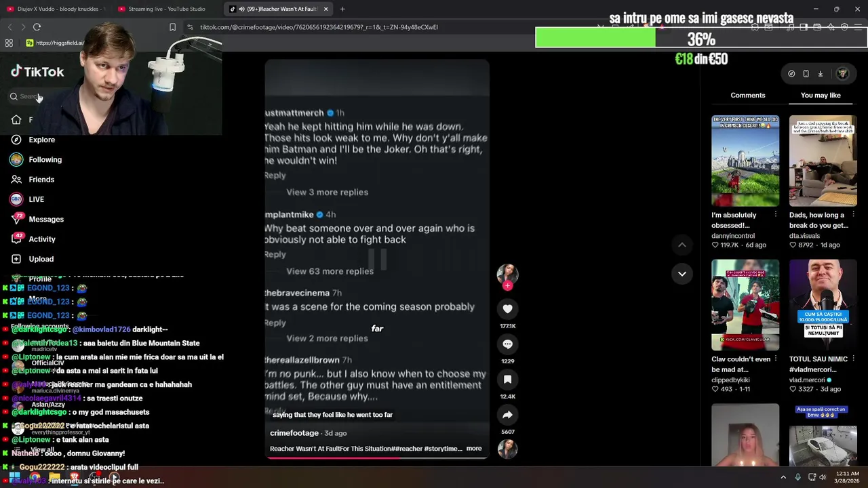868x488 pixels.
Task: Click the TikTok logo
Action: 37,72
